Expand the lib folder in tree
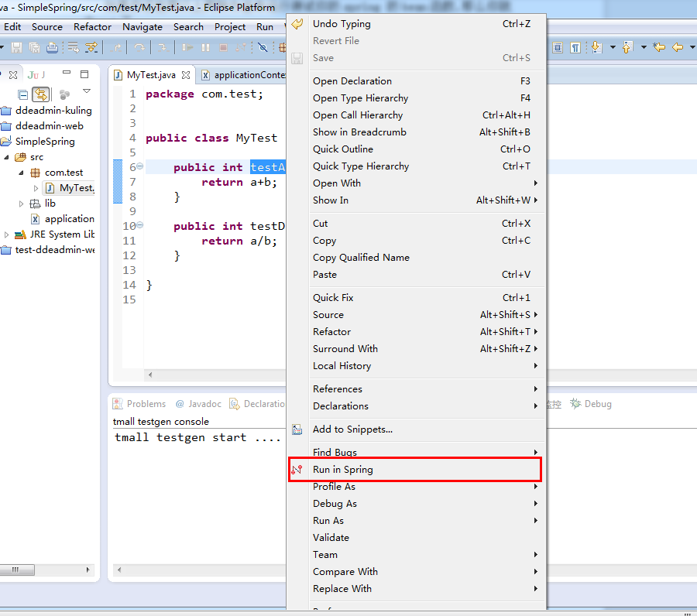 (x=22, y=204)
